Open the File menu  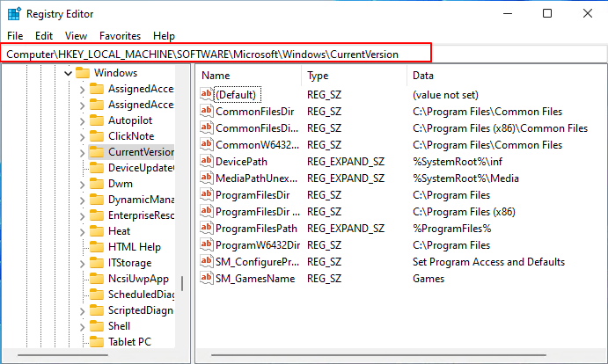pyautogui.click(x=15, y=36)
